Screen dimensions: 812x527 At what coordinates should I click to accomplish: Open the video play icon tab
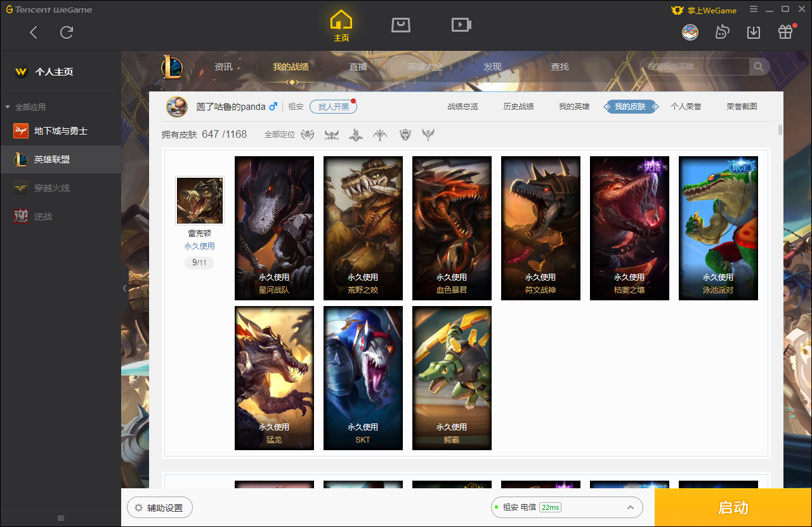click(461, 25)
